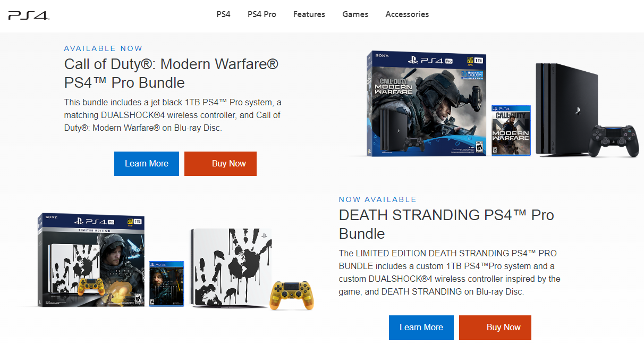Click the Modern Warfare PS4 Pro bundle box image
The image size is (644, 343).
(x=427, y=104)
